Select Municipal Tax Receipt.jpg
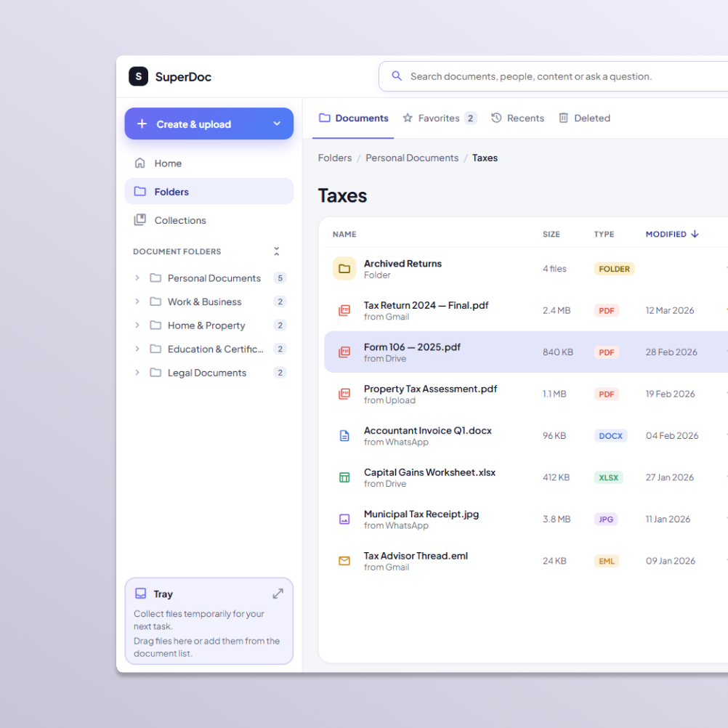Image resolution: width=728 pixels, height=728 pixels. [x=526, y=519]
